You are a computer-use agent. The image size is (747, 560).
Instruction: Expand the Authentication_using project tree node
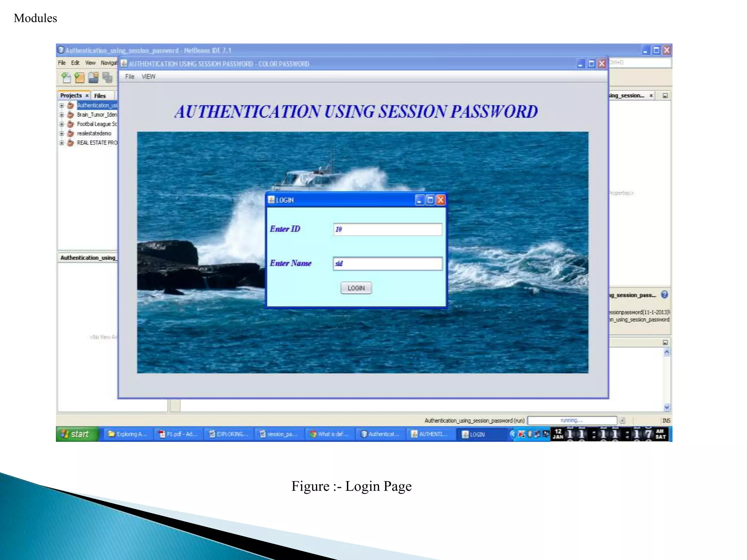point(62,105)
